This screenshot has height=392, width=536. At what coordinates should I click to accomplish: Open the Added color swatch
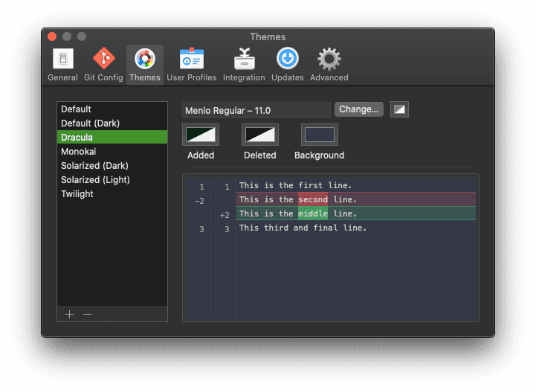point(201,135)
